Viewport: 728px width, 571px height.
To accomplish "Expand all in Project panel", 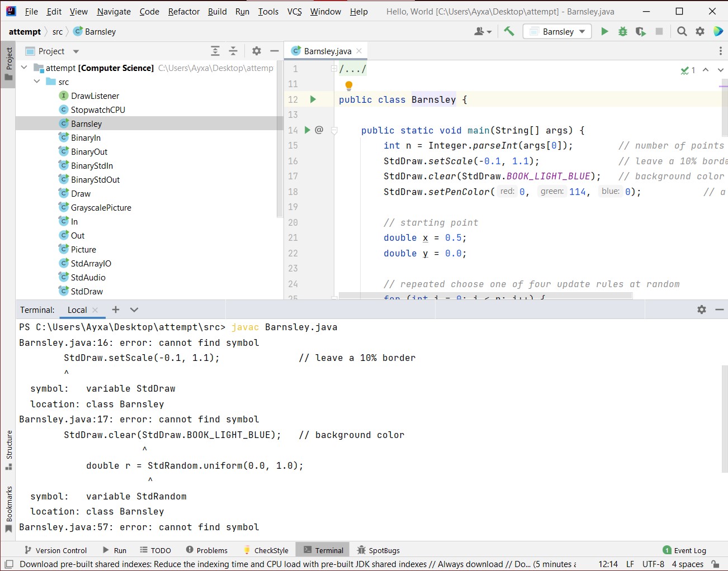I will coord(215,51).
